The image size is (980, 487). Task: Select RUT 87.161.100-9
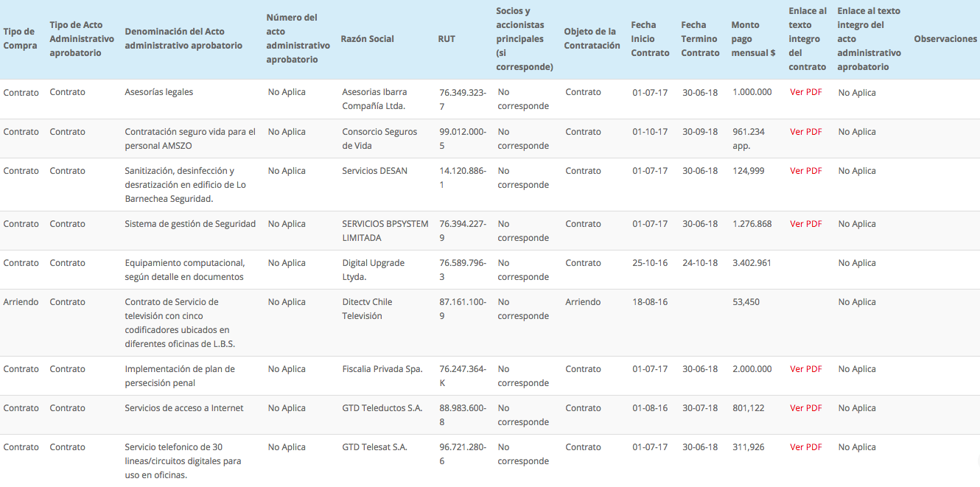[x=463, y=309]
